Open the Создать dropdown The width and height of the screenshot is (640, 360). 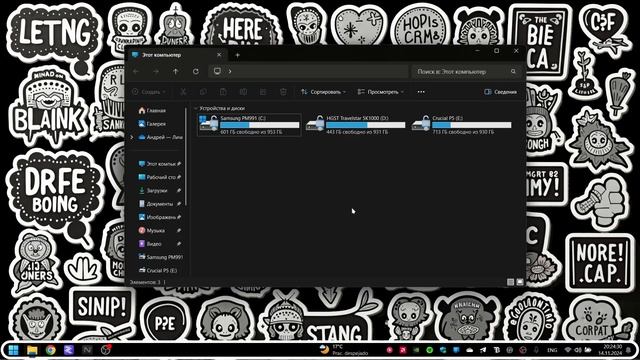[x=149, y=92]
